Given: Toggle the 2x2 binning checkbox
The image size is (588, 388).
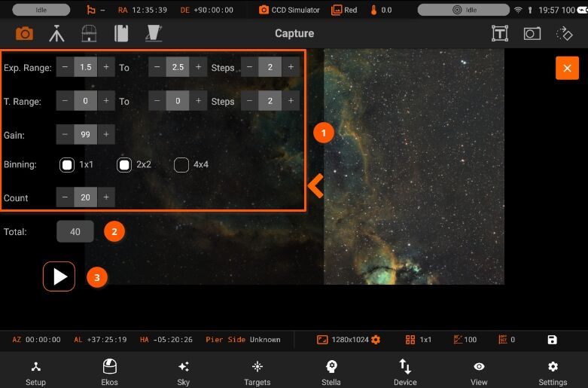Looking at the screenshot, I should 124,165.
